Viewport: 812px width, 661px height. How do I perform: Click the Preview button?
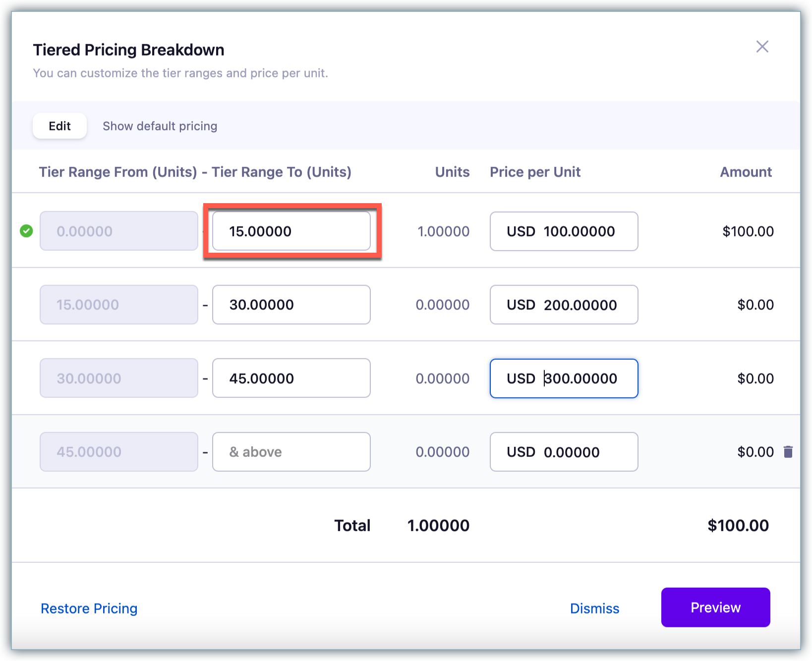click(715, 607)
